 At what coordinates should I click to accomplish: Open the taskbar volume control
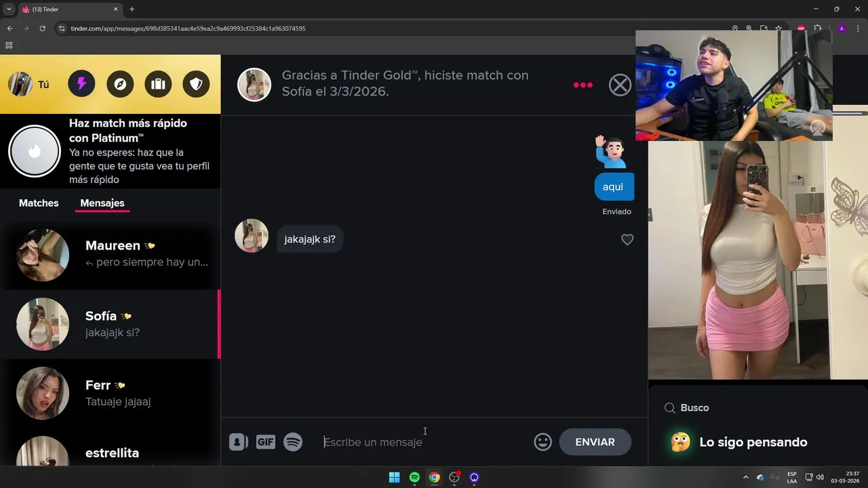tap(820, 477)
